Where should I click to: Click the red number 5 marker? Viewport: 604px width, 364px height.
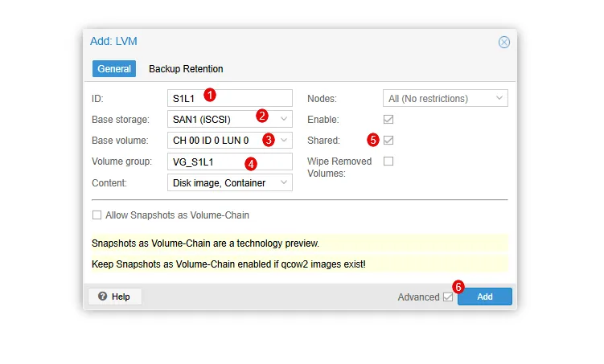372,139
